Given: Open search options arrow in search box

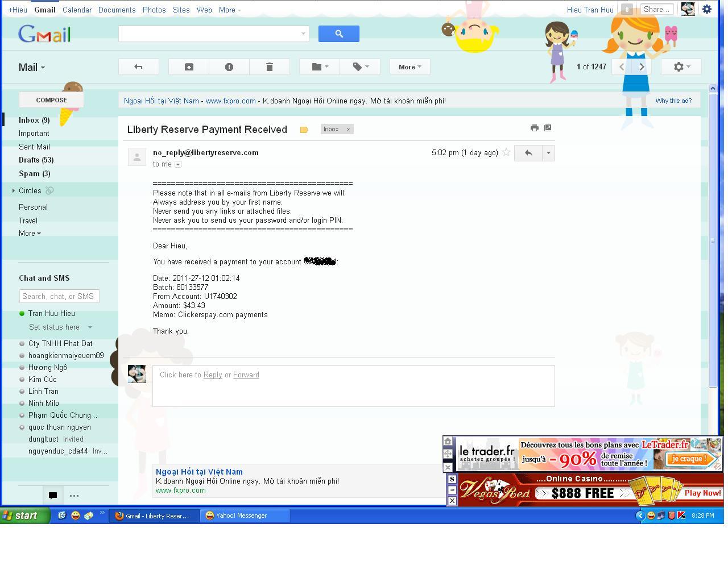Looking at the screenshot, I should tap(303, 34).
